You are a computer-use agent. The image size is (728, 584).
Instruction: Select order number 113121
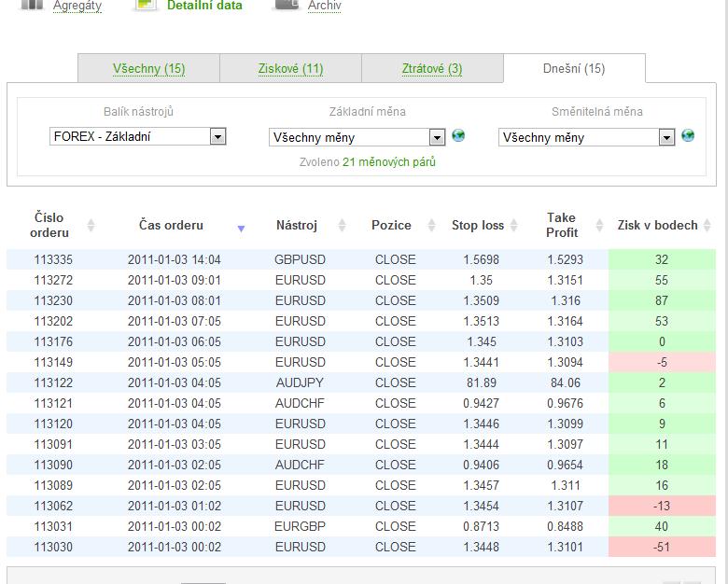(53, 403)
